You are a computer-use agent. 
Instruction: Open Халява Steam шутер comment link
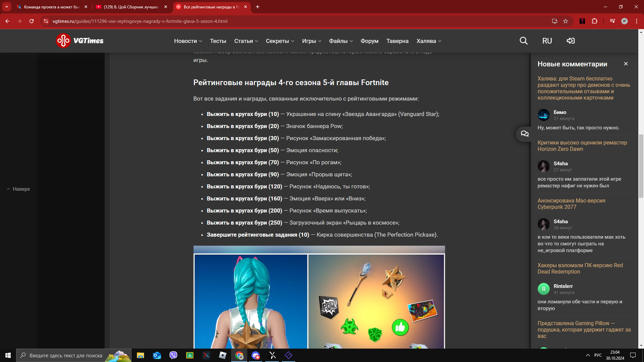pos(584,88)
